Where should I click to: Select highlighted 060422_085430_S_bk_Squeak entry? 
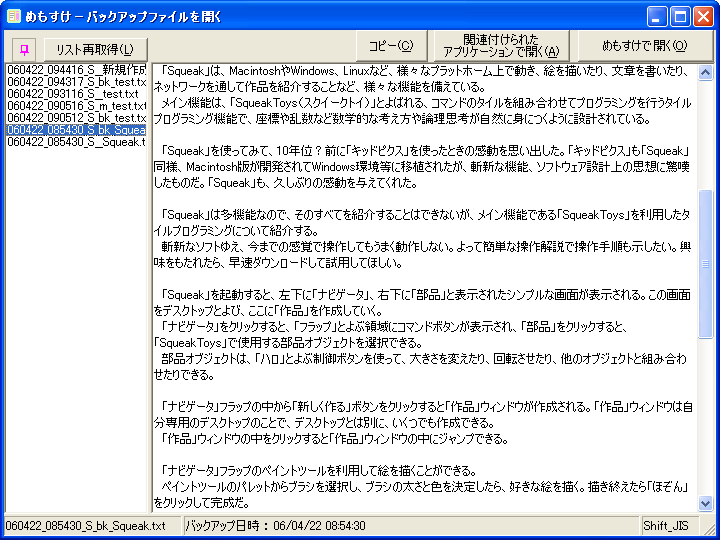pos(76,130)
